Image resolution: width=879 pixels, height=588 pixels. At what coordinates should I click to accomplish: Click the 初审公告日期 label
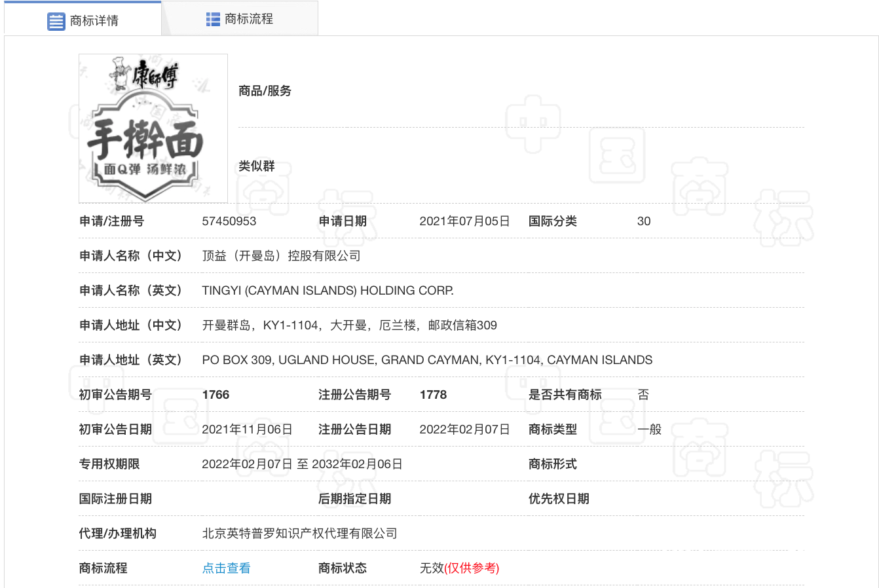(x=115, y=430)
